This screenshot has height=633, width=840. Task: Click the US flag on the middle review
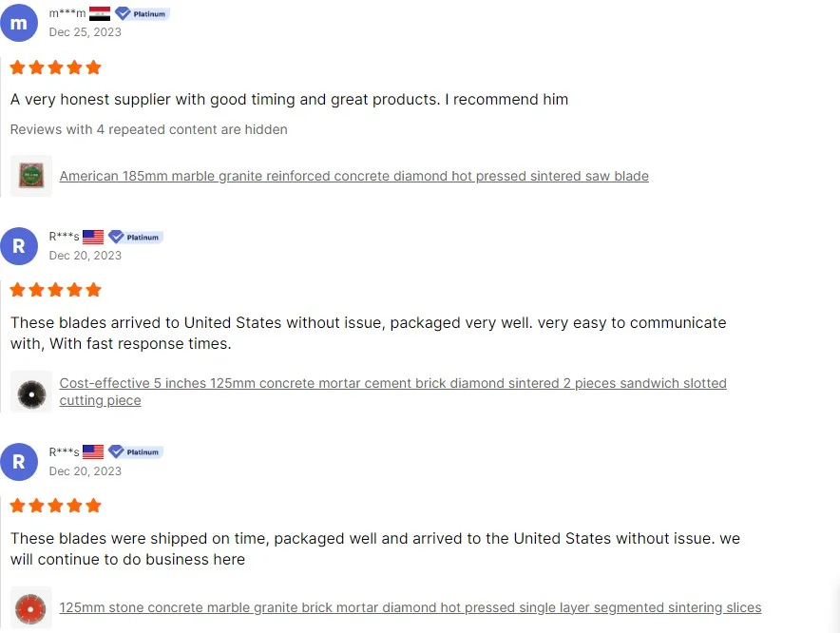pyautogui.click(x=93, y=237)
